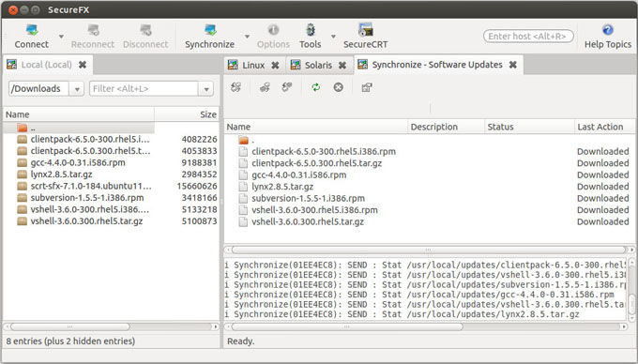Select local lynx2.8.5.tar.gz file
Screen dimensions: 638x364
61,174
